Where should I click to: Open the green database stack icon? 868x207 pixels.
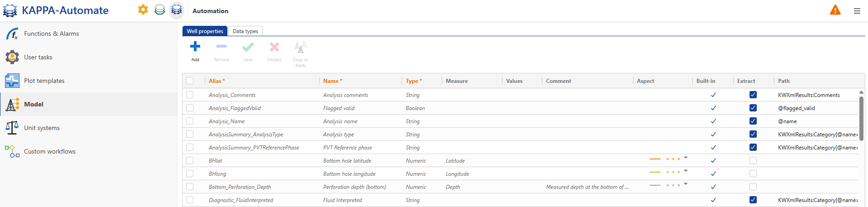click(x=160, y=10)
